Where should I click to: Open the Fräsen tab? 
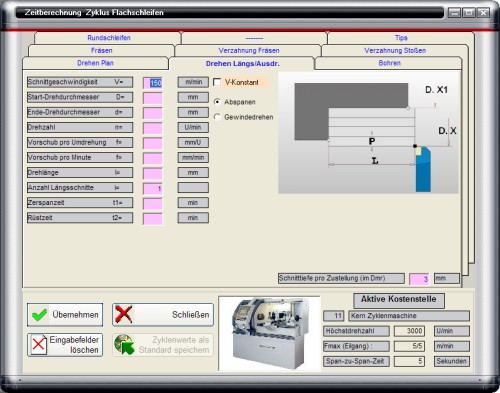coord(102,50)
